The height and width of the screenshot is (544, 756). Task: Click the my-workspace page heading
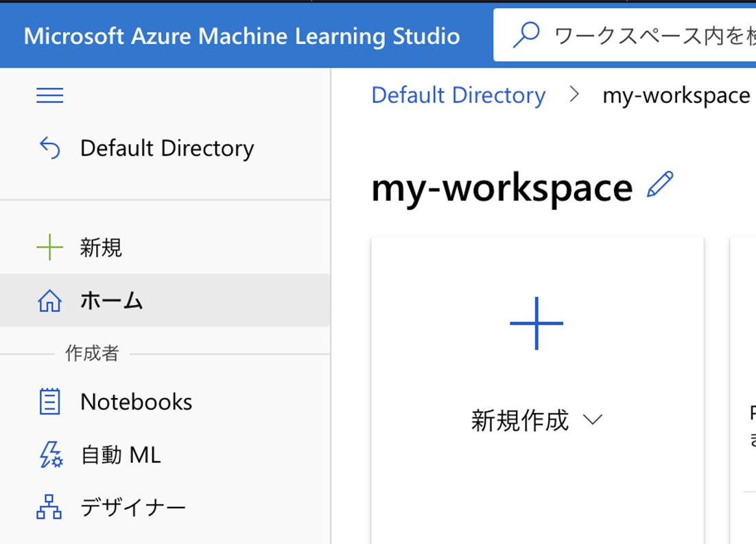pyautogui.click(x=502, y=187)
